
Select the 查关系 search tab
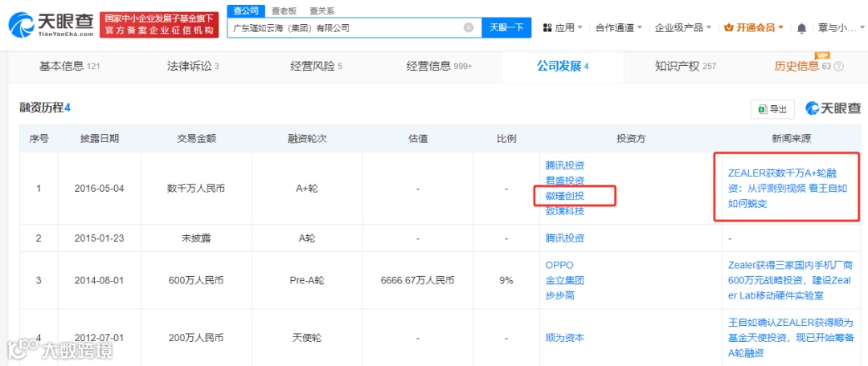point(321,10)
